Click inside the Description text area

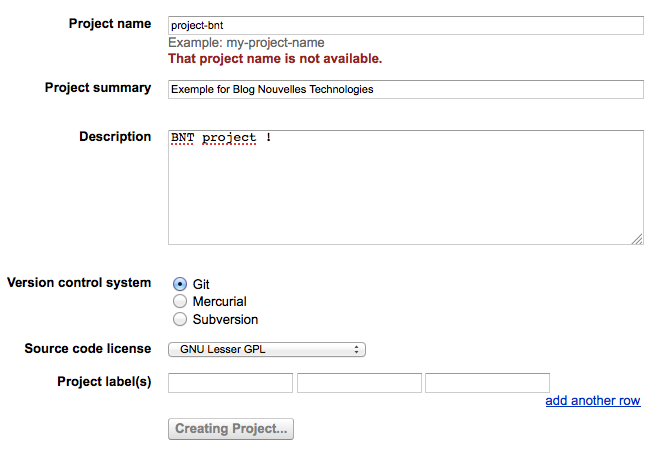coord(405,190)
